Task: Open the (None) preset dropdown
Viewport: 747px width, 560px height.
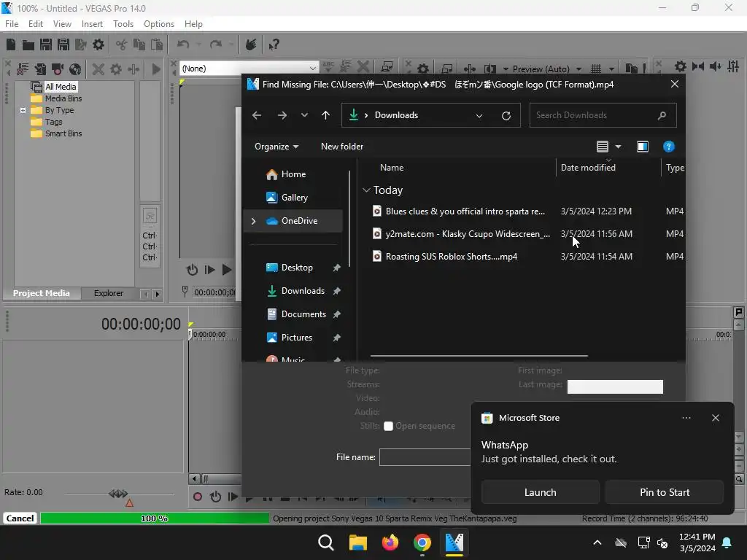Action: pyautogui.click(x=312, y=68)
